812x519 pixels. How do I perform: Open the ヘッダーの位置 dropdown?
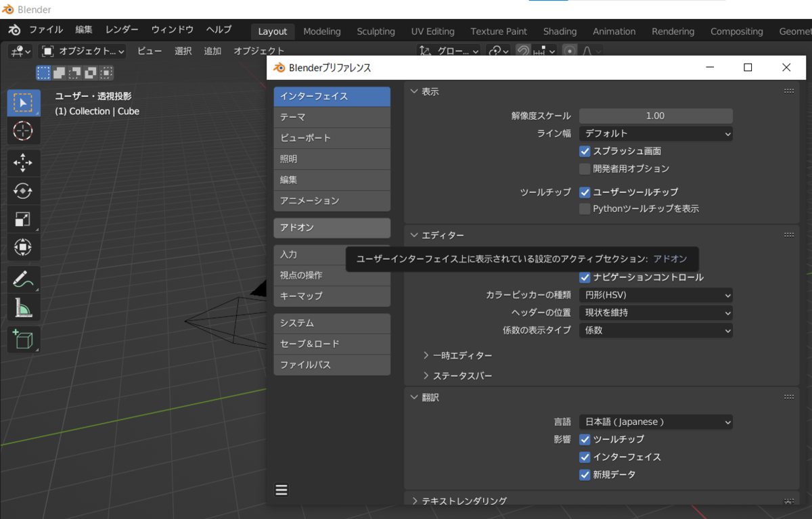pyautogui.click(x=656, y=313)
